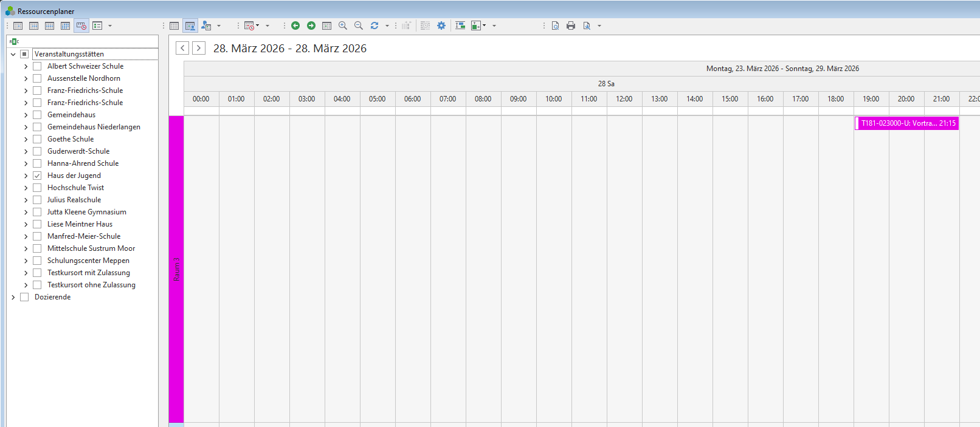Expand the Gemeindehaus Niederlangen node
Screen dimensions: 980x427
point(26,127)
